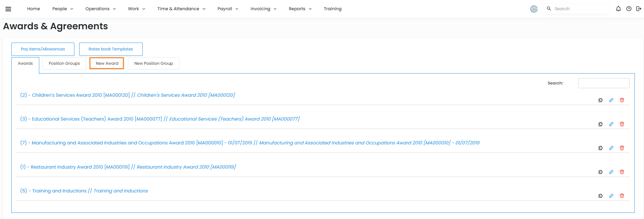Screen dimensions: 644x219
Task: Click the awards Search input field
Action: pyautogui.click(x=603, y=83)
